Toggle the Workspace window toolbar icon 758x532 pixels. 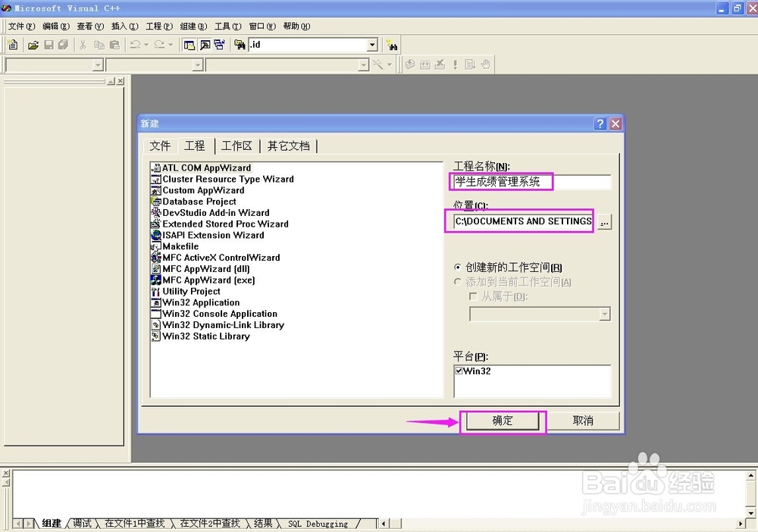coord(189,45)
